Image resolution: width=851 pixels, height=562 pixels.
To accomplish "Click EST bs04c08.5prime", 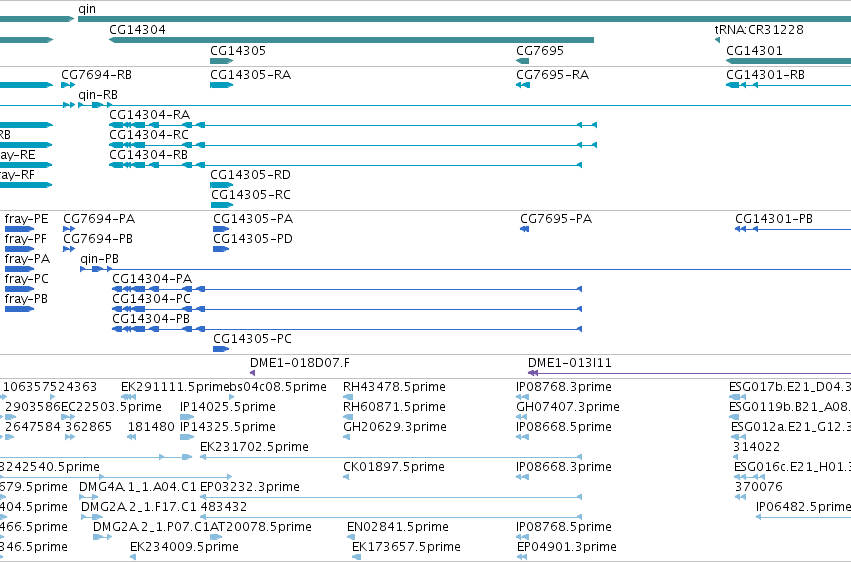I will [x=232, y=397].
